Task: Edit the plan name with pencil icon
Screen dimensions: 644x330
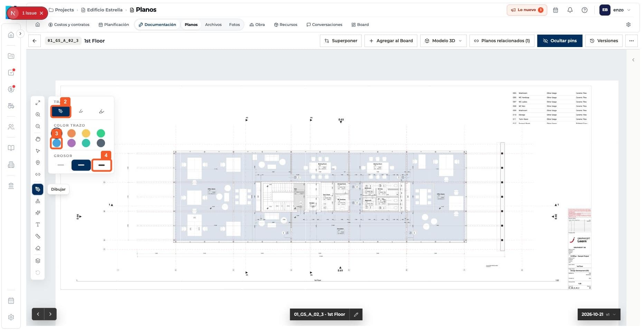Action: [356, 314]
